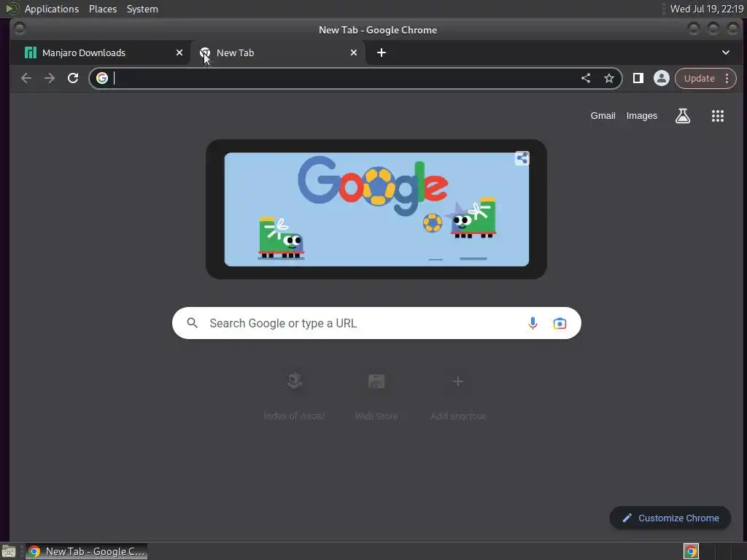This screenshot has width=747, height=560.
Task: Search by image with the camera lens icon
Action: click(560, 323)
